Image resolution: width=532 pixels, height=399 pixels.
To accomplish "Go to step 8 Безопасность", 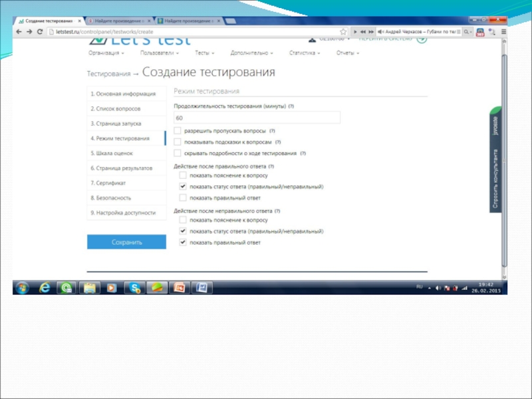I will pos(126,198).
